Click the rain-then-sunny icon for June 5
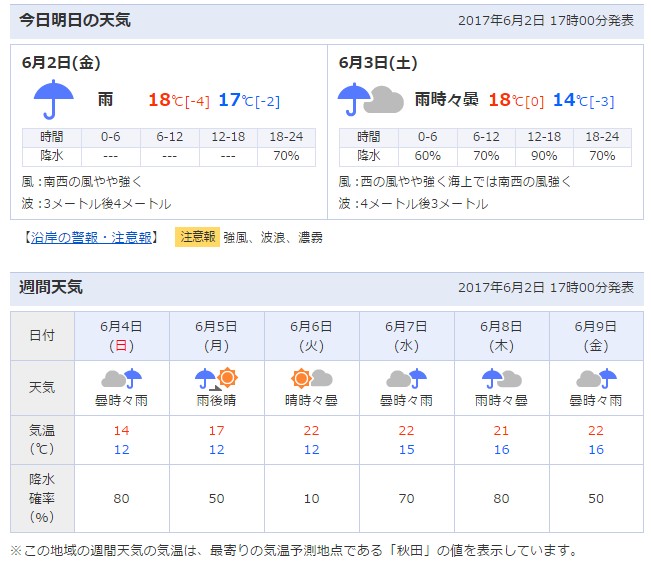Screen dimensions: 651x565 click(x=216, y=379)
